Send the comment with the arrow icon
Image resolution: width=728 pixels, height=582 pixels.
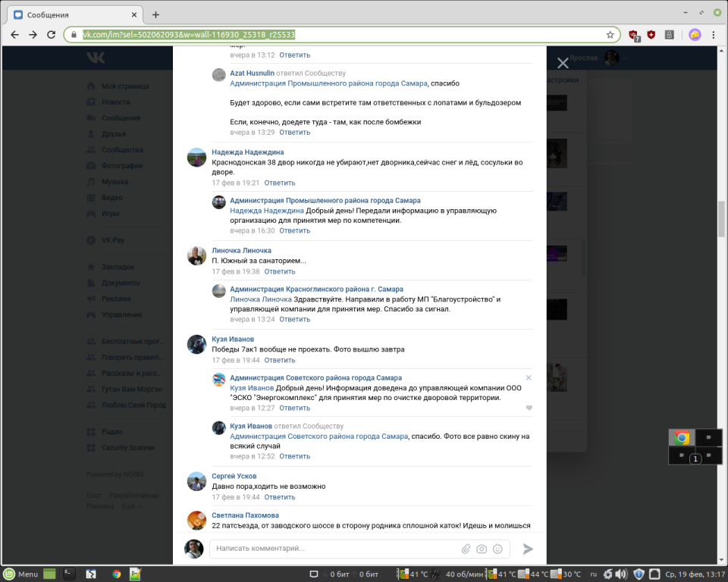tap(528, 549)
